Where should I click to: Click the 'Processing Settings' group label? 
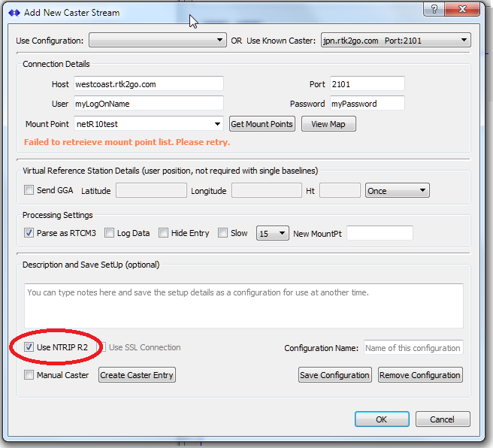pos(58,215)
